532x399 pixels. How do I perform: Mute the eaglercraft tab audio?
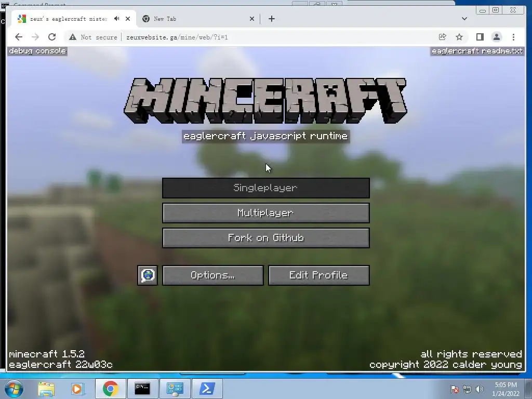pyautogui.click(x=117, y=19)
